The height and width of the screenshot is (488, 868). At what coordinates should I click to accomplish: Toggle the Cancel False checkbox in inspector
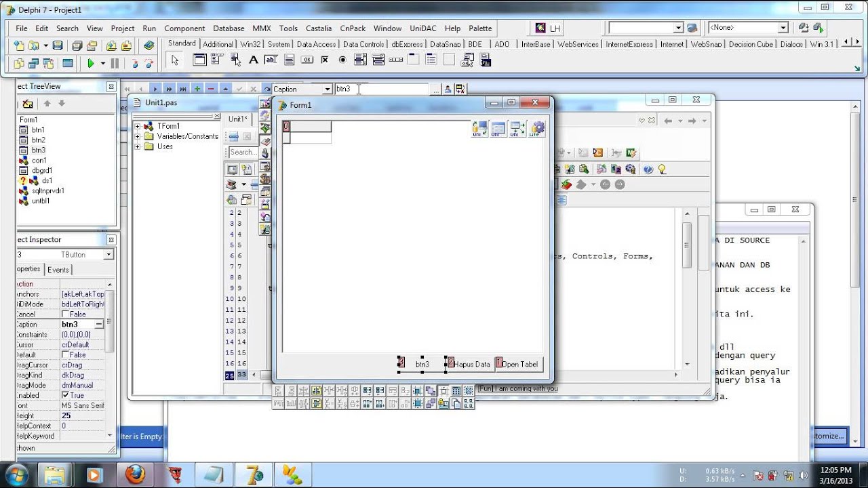pos(66,314)
